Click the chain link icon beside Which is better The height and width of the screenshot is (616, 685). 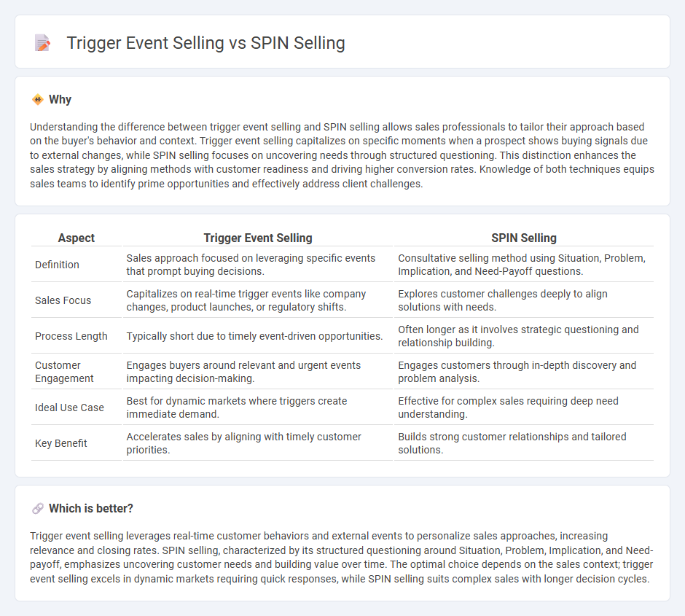coord(38,509)
